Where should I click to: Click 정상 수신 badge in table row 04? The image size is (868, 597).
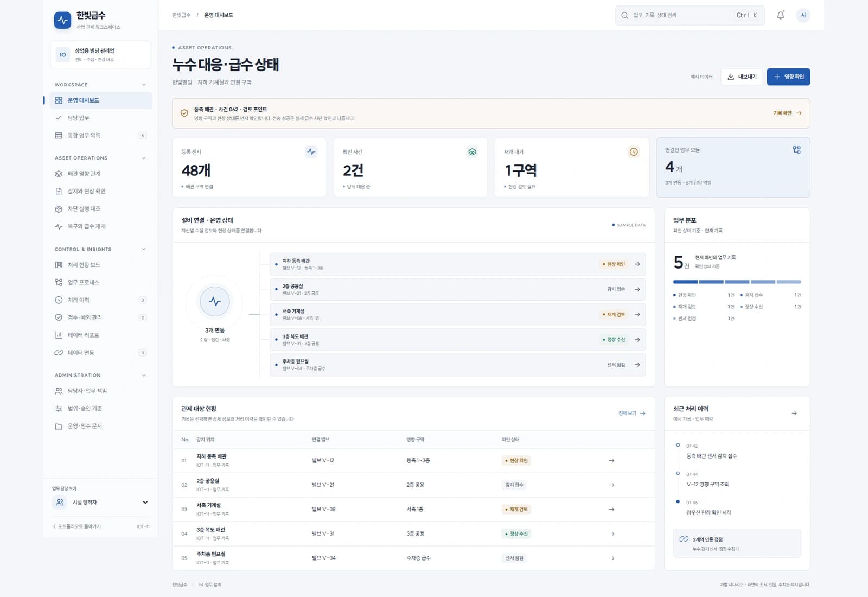point(516,534)
